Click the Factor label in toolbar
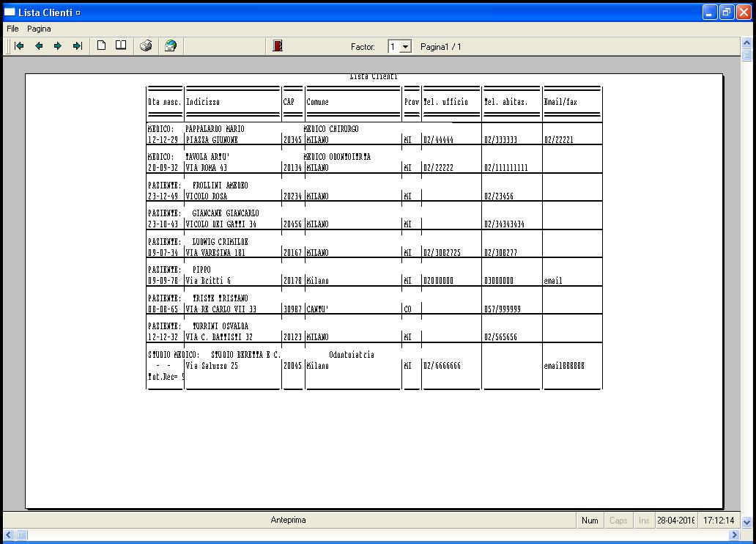Viewport: 756px width, 544px height. coord(363,47)
